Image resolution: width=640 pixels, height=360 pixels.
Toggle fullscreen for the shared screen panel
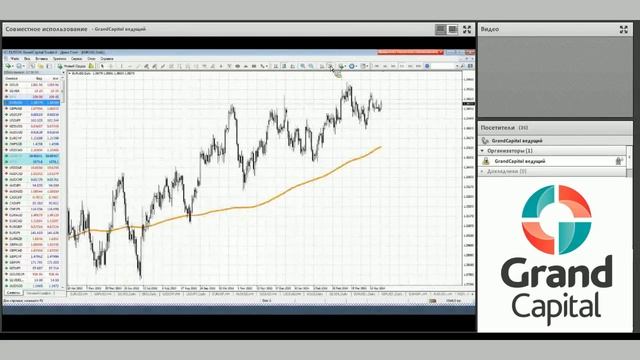[x=467, y=29]
